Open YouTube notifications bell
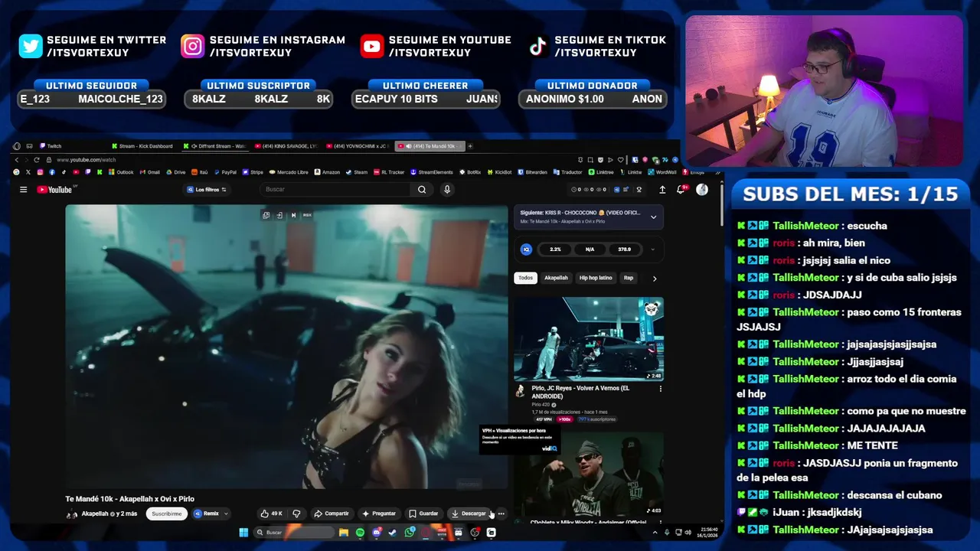Viewport: 980px width, 551px height. click(x=680, y=190)
